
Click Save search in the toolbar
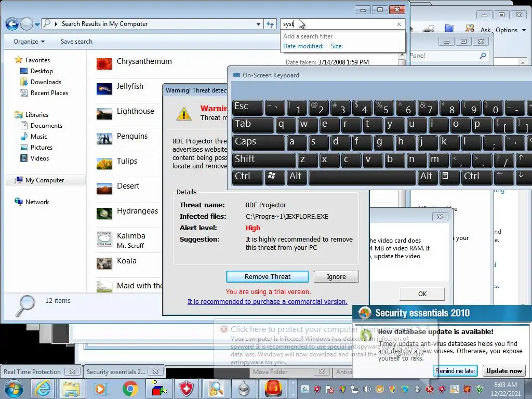(76, 42)
